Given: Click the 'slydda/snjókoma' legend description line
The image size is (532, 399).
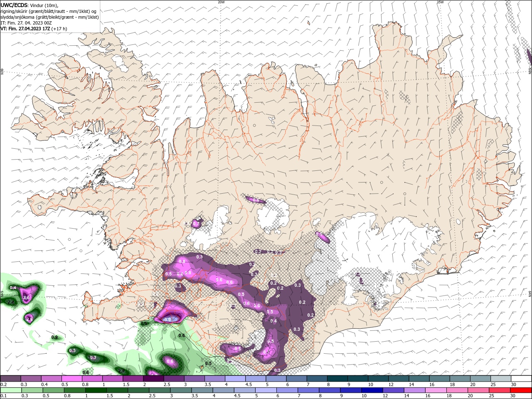Looking at the screenshot, I should [x=50, y=17].
